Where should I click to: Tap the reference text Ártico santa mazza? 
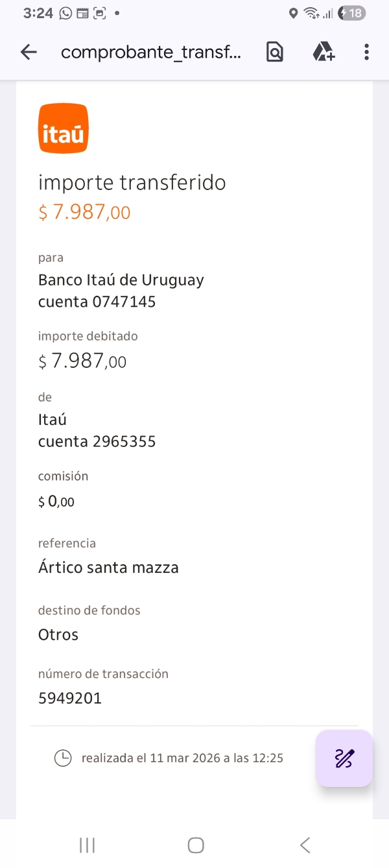tap(108, 568)
